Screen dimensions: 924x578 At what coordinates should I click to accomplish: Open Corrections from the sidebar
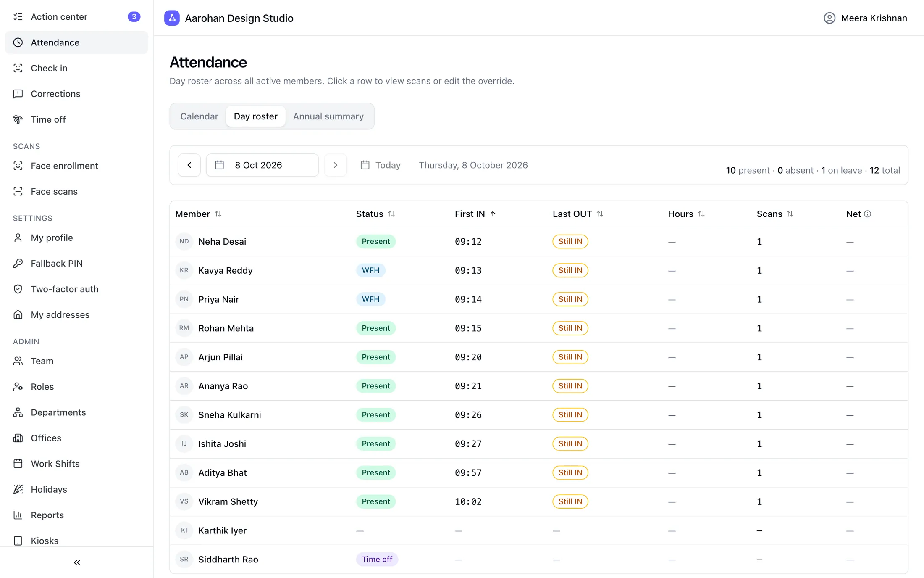click(x=76, y=94)
